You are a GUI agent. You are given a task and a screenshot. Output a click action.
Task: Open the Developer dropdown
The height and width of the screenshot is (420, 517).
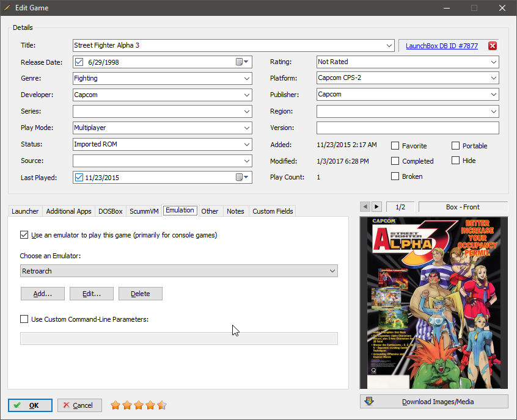[x=247, y=95]
